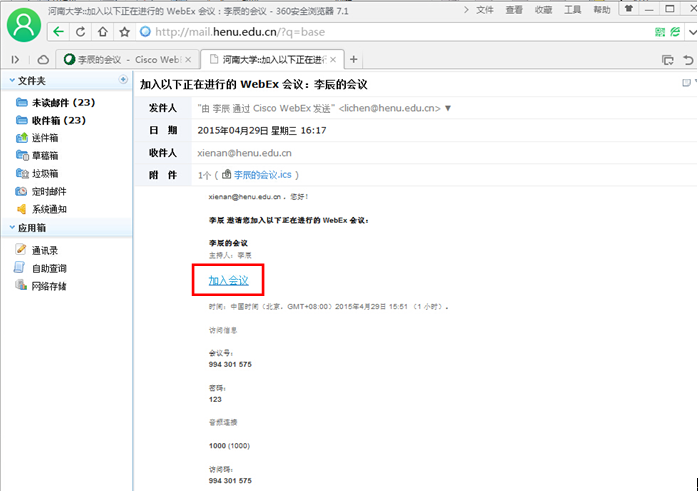
Task: Open the 垃圾箱 folder
Action: tap(45, 174)
